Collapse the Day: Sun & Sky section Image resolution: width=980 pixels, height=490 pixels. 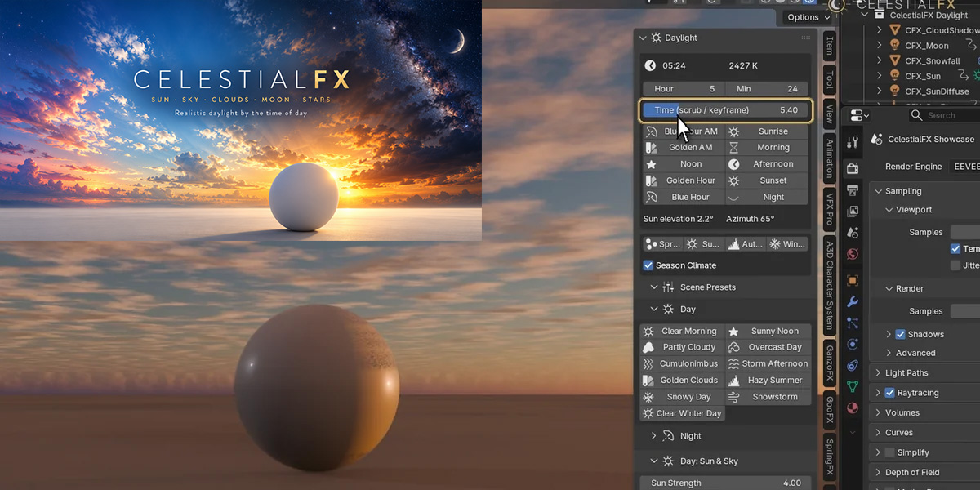[654, 461]
